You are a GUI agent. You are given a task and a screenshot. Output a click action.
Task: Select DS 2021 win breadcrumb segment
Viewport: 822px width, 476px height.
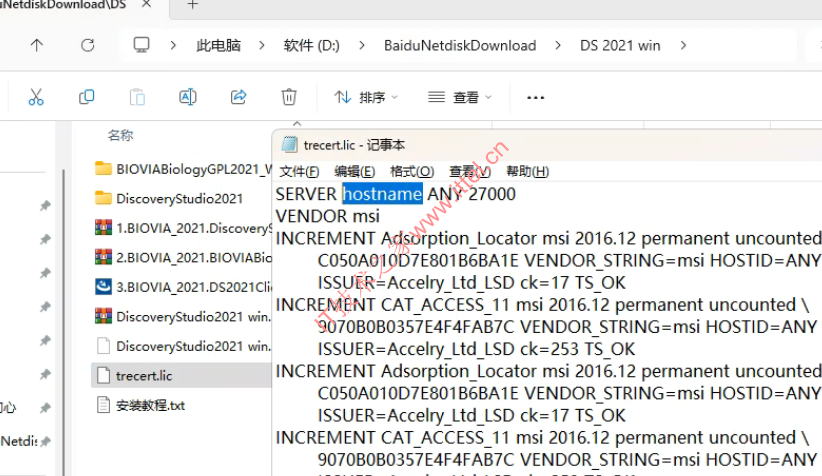tap(620, 46)
